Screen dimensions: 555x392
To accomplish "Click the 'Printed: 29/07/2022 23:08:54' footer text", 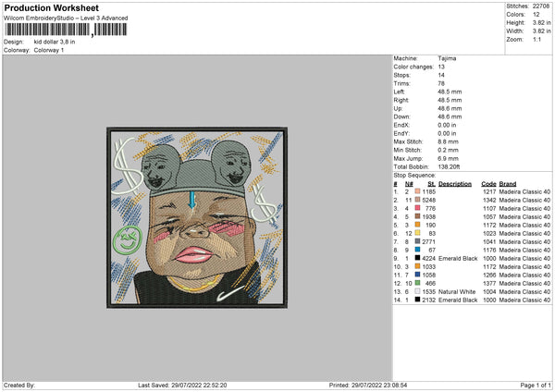I will (368, 385).
